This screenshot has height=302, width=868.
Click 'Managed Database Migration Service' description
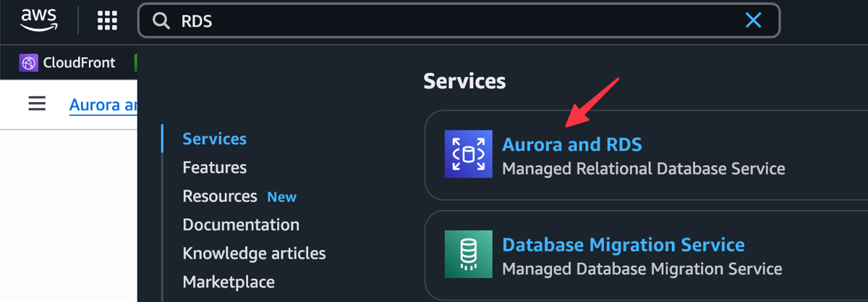point(642,269)
